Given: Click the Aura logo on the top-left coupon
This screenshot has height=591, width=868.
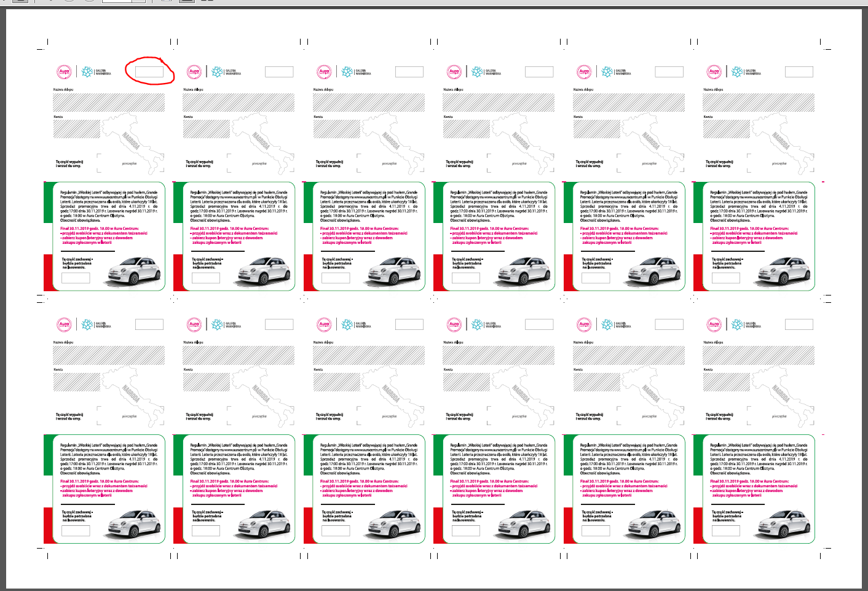Looking at the screenshot, I should point(64,72).
